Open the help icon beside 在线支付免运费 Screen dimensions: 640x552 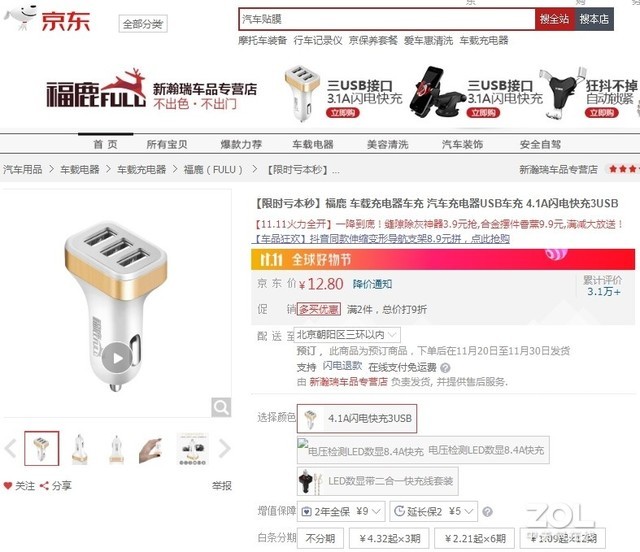tap(445, 368)
